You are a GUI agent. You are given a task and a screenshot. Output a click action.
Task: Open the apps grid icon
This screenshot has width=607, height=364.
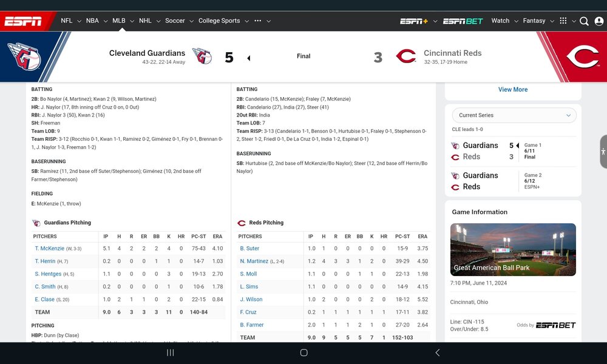[x=563, y=21]
